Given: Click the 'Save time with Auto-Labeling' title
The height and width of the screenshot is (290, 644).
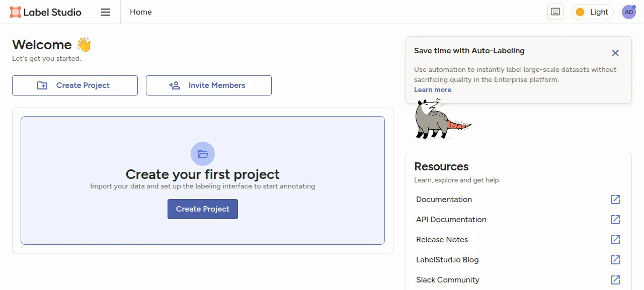Looking at the screenshot, I should (x=469, y=51).
